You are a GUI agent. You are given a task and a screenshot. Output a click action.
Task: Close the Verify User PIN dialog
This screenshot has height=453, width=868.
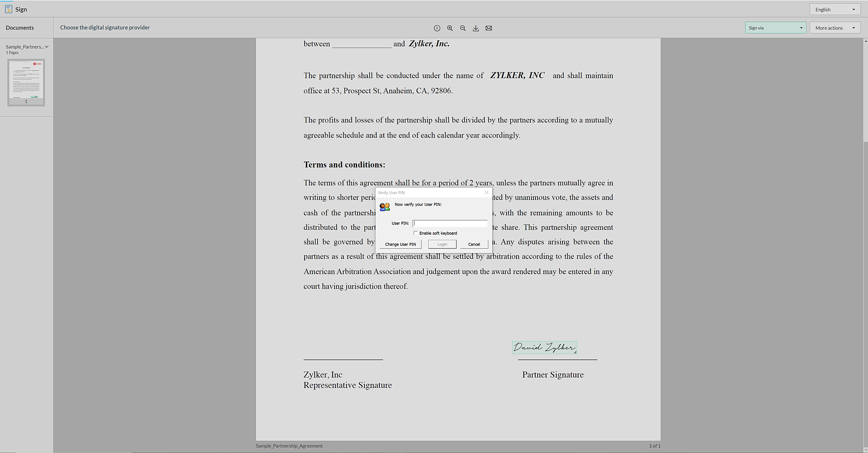[487, 192]
